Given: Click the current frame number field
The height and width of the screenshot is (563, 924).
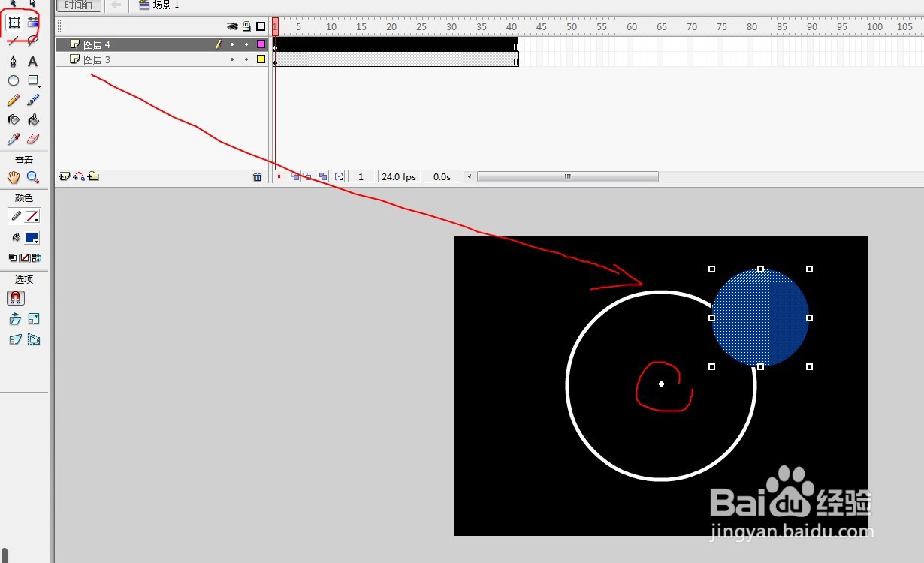Looking at the screenshot, I should (361, 176).
